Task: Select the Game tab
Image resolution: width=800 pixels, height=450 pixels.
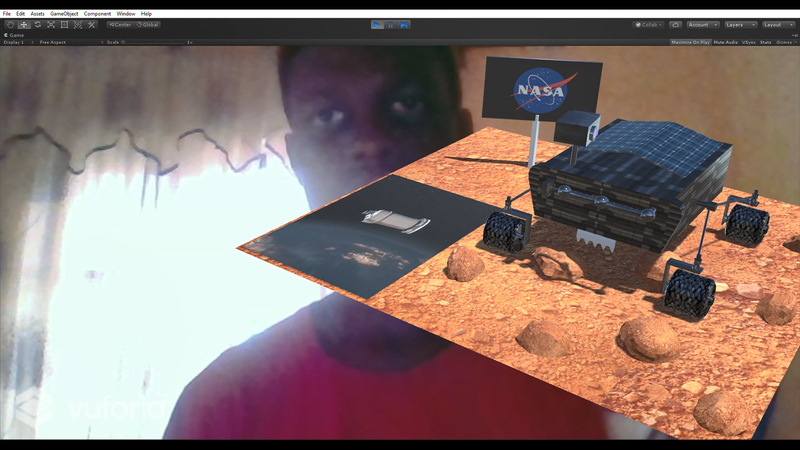Action: pyautogui.click(x=14, y=35)
